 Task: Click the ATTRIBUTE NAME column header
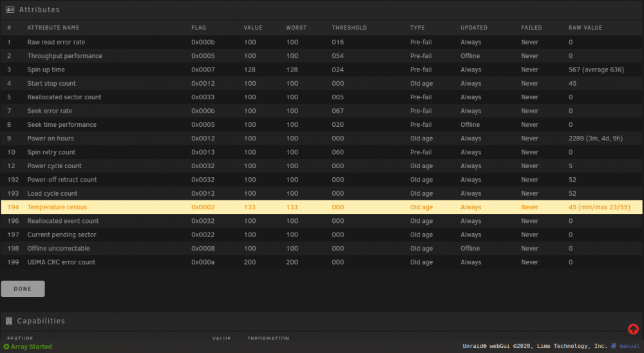pyautogui.click(x=53, y=28)
